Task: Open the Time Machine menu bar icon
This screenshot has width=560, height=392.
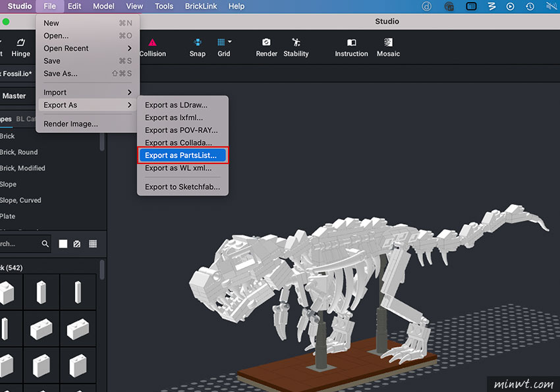Action: pyautogui.click(x=530, y=6)
